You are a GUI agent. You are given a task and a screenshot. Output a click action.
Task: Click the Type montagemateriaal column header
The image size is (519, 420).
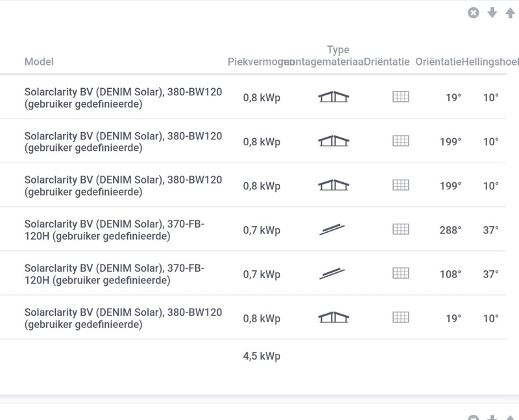tap(338, 56)
